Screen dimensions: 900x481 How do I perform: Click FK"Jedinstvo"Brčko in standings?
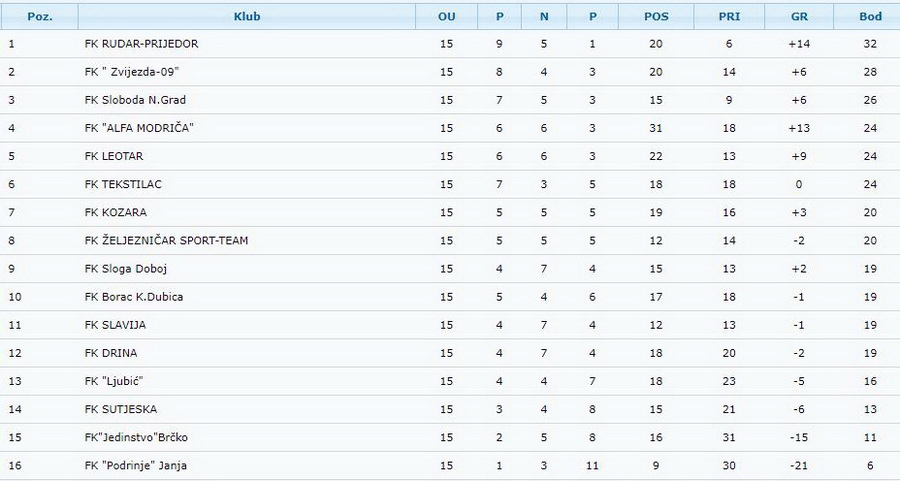click(x=136, y=437)
